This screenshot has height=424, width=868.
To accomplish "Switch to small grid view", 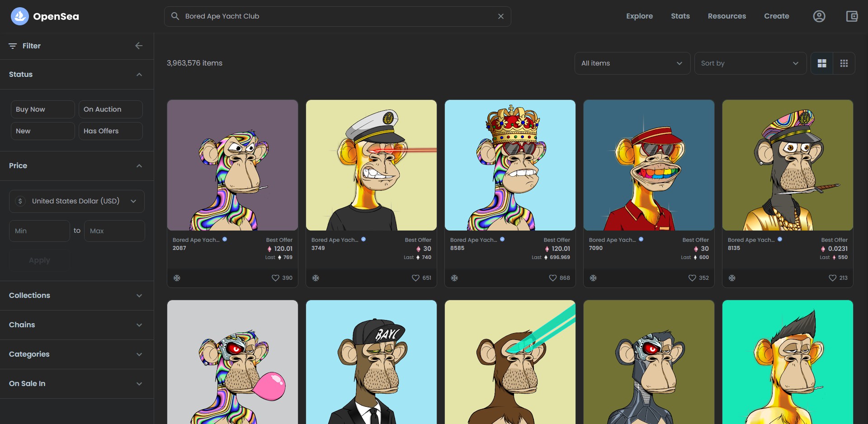I will (x=844, y=63).
